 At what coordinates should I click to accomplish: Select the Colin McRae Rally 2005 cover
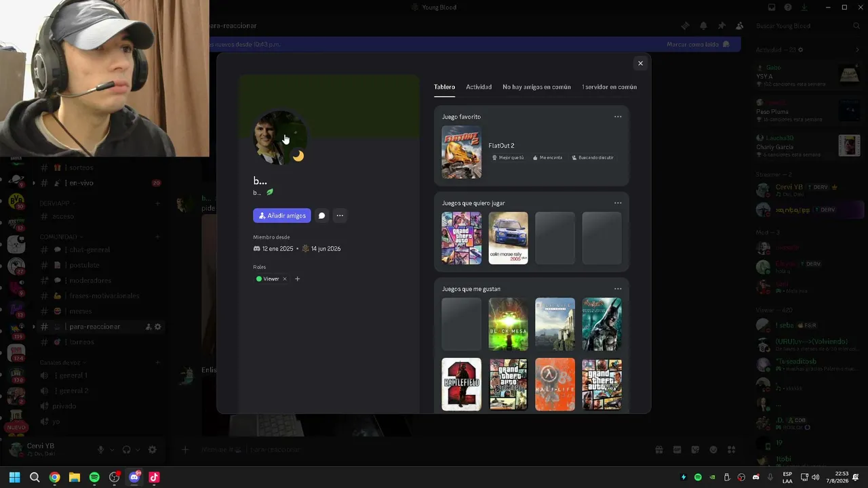pos(508,238)
